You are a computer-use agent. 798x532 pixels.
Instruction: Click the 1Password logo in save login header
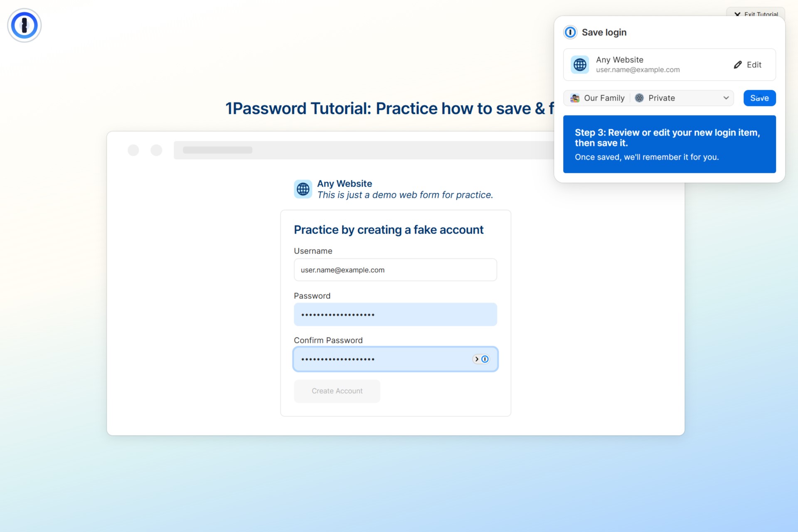tap(570, 32)
